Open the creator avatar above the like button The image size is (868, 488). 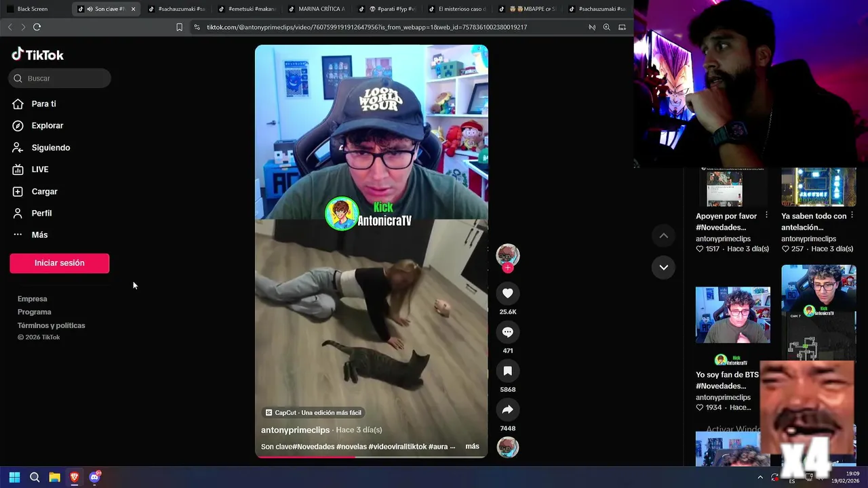click(507, 255)
